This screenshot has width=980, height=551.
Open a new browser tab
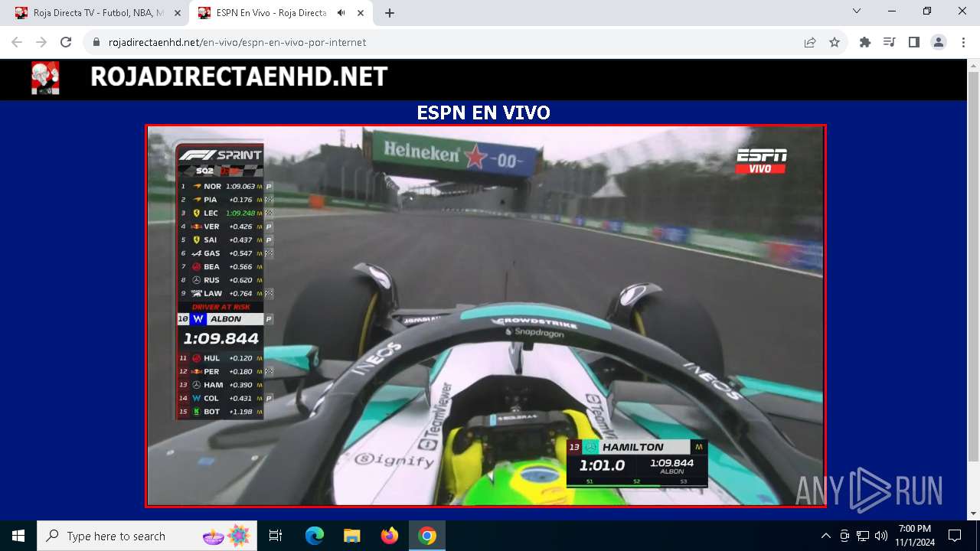[390, 12]
